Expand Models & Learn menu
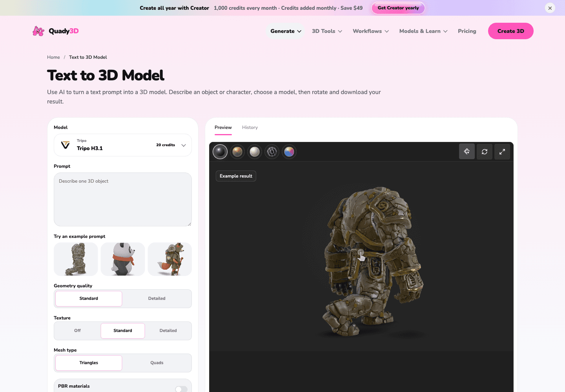 click(423, 31)
